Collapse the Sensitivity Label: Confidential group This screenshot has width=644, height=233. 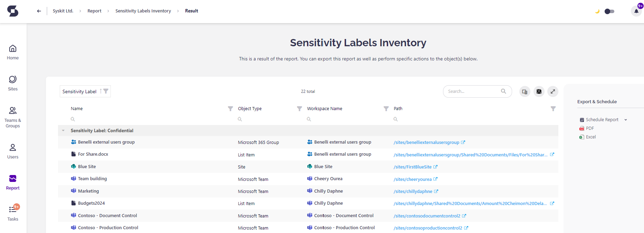coord(63,130)
